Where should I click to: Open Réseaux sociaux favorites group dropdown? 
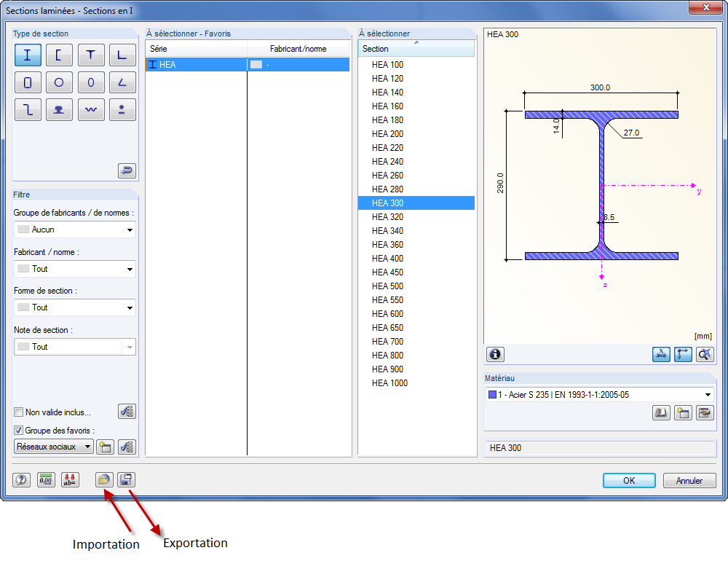pos(54,447)
